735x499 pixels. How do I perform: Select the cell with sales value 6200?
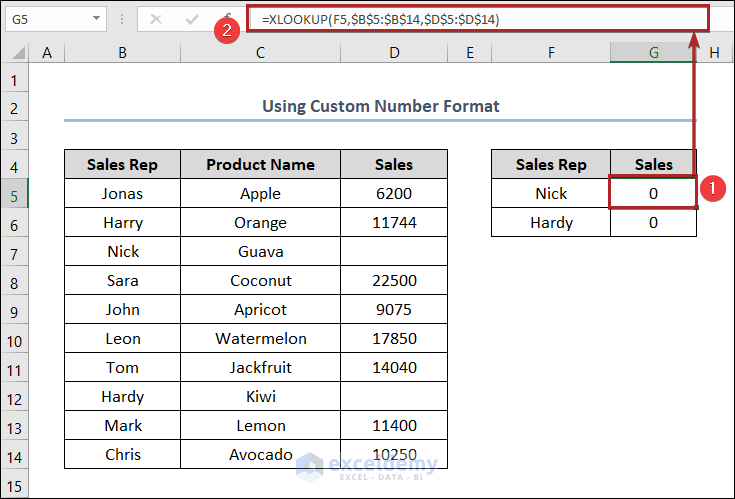pyautogui.click(x=394, y=193)
